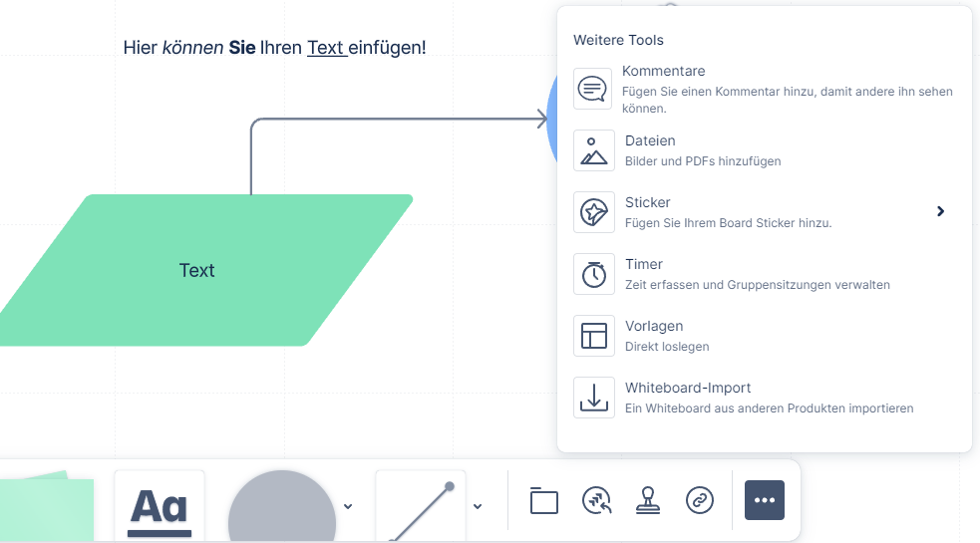Click the sticker/reaction tool in toolbar
Viewport: 980px width, 543px height.
click(x=596, y=500)
